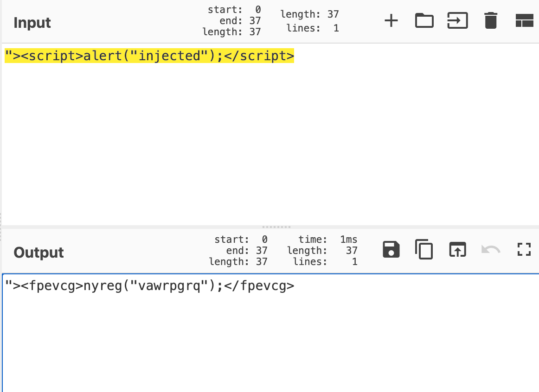Replace the input with the output

point(457,249)
